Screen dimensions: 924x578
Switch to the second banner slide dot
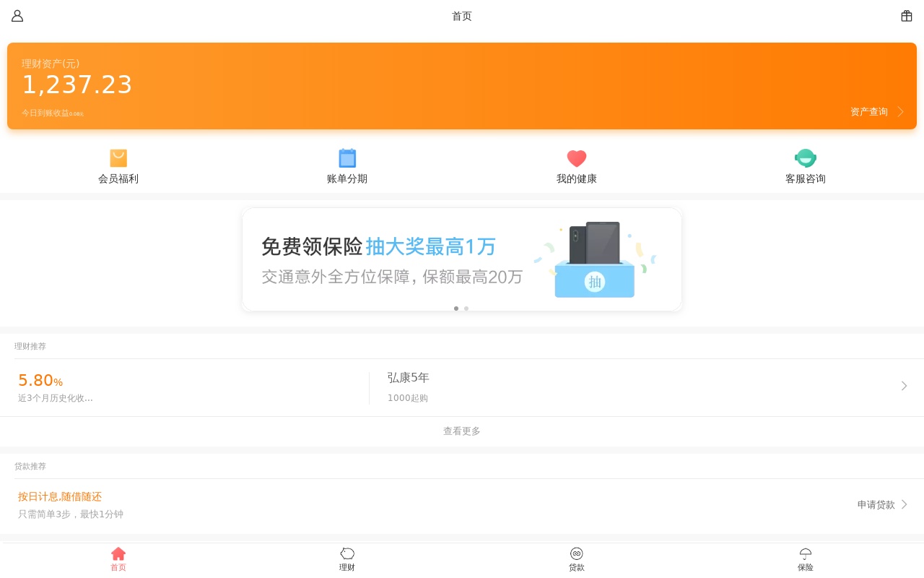click(x=466, y=309)
